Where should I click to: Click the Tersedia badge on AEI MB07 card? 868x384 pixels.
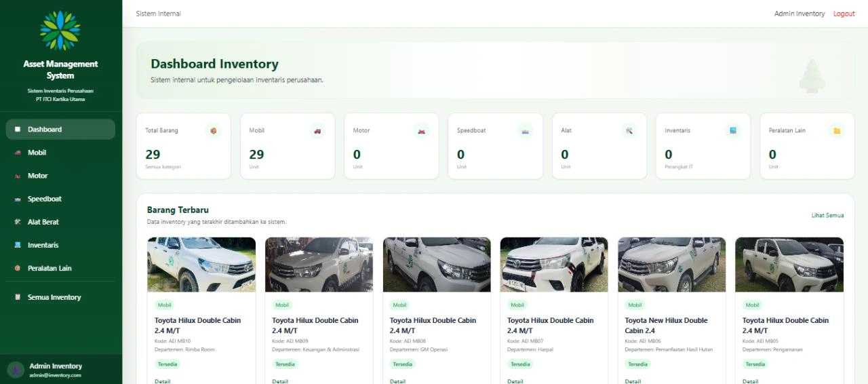[x=520, y=364]
